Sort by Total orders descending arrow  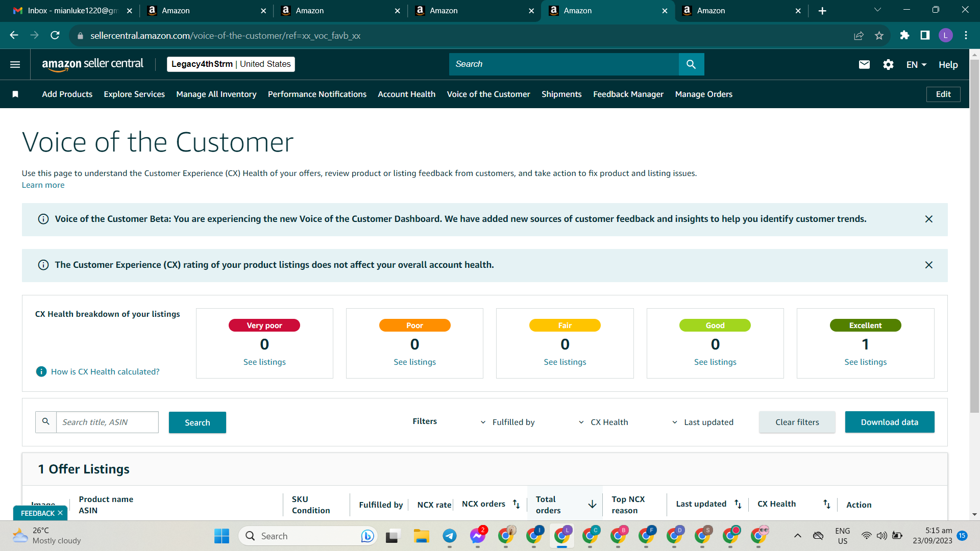(592, 504)
